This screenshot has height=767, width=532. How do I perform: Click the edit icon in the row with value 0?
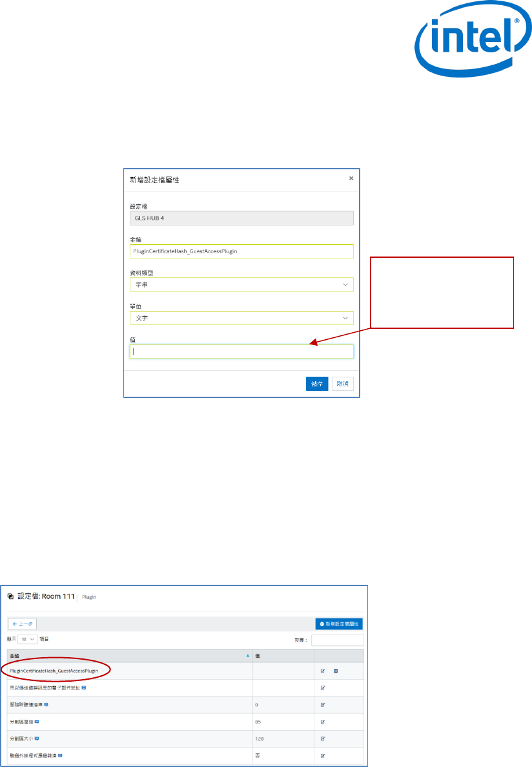tap(323, 705)
